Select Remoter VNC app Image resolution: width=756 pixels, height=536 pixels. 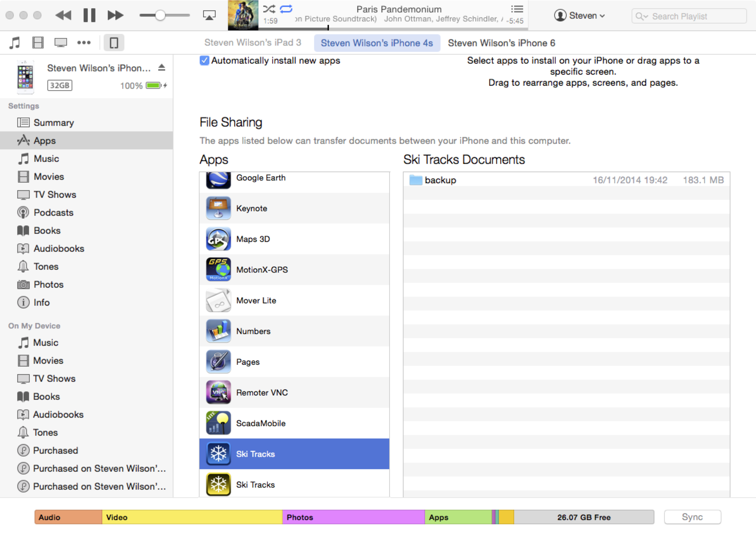click(x=294, y=392)
